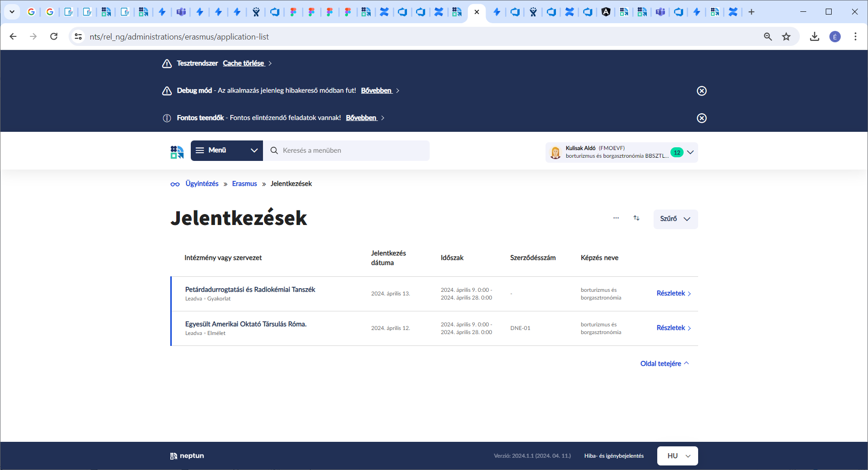Jump to top via Oldal tetejére

click(x=664, y=364)
